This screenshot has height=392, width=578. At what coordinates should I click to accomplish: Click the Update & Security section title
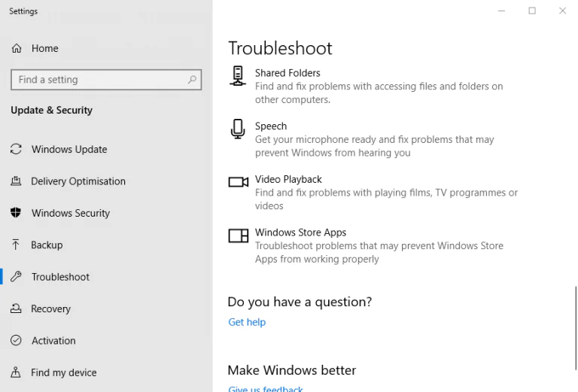click(x=52, y=110)
